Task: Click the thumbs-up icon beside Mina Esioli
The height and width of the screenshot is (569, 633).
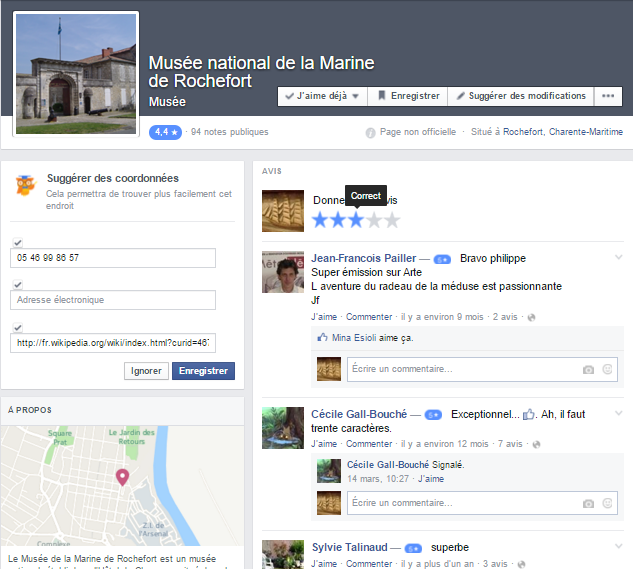Action: (322, 337)
